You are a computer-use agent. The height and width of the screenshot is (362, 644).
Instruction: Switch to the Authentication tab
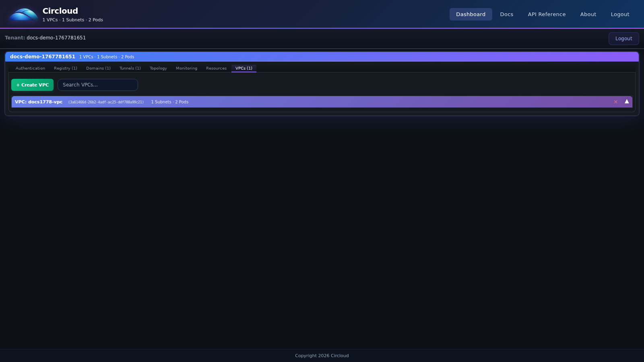(30, 68)
